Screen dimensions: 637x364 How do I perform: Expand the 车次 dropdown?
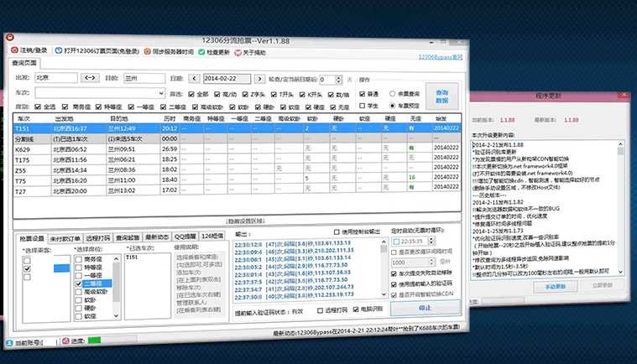[161, 93]
